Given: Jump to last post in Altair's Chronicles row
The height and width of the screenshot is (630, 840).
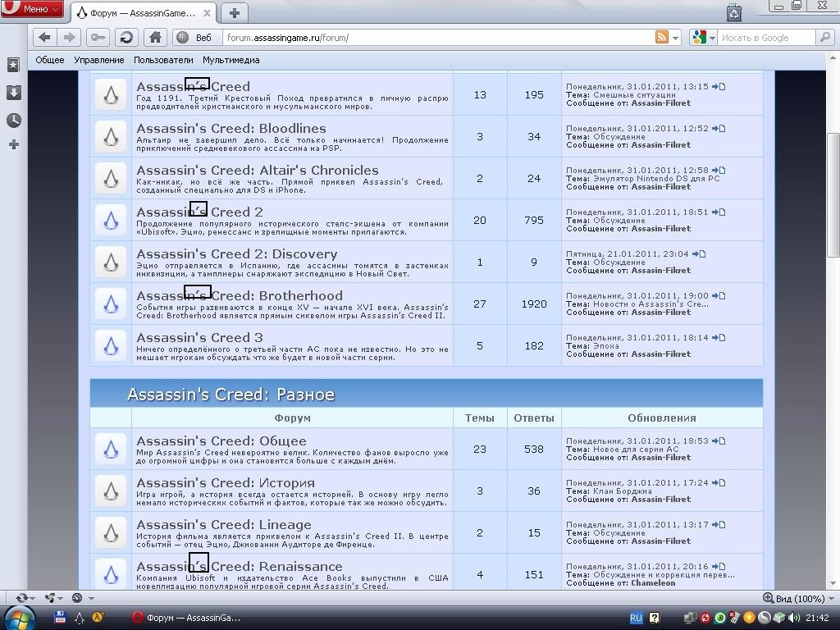Looking at the screenshot, I should click(x=719, y=171).
